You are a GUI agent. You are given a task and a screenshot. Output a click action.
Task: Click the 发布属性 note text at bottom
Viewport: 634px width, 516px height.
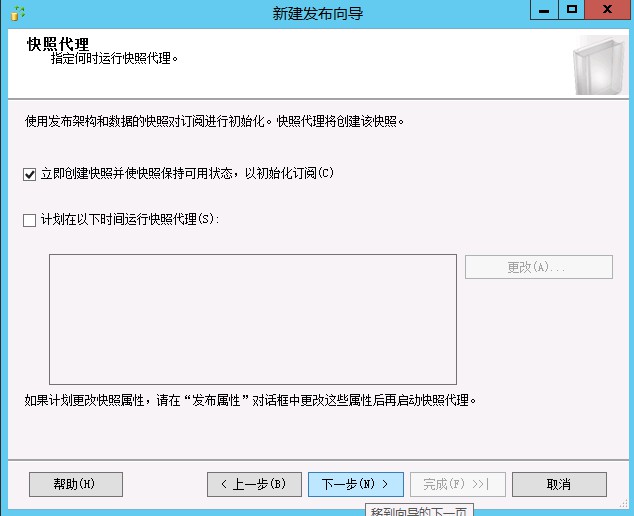coord(250,401)
